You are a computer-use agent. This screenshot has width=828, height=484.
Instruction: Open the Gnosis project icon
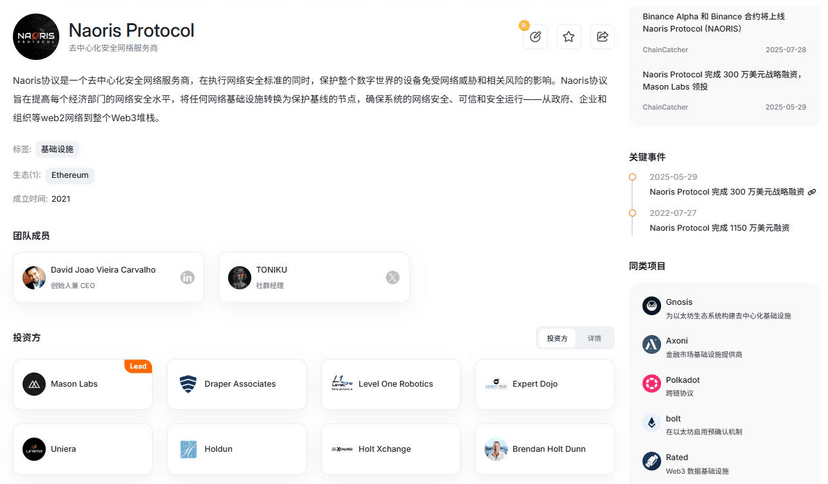coord(652,306)
